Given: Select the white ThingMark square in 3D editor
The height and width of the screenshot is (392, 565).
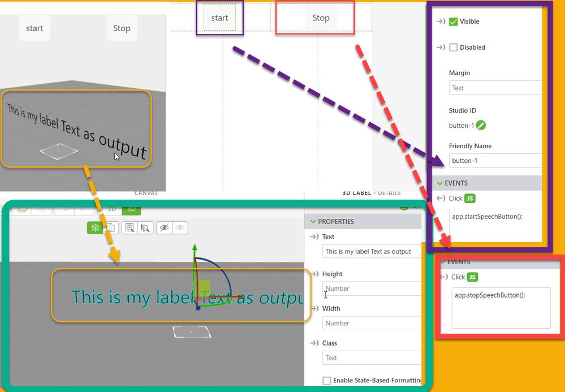Looking at the screenshot, I should tap(192, 332).
